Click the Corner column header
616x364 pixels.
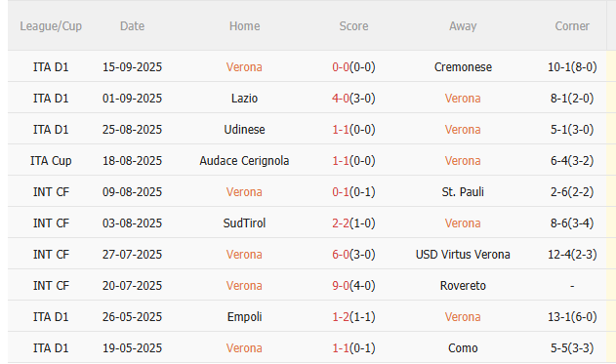[572, 26]
